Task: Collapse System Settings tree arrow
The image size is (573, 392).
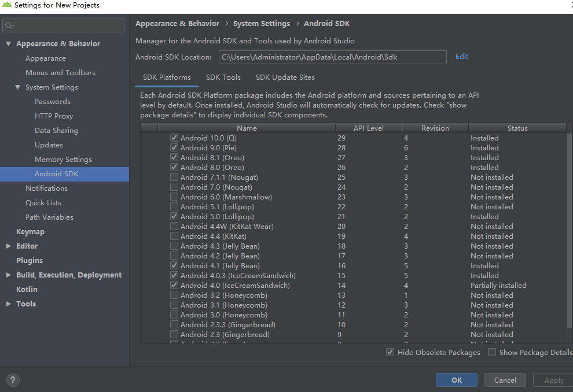Action: tap(17, 87)
